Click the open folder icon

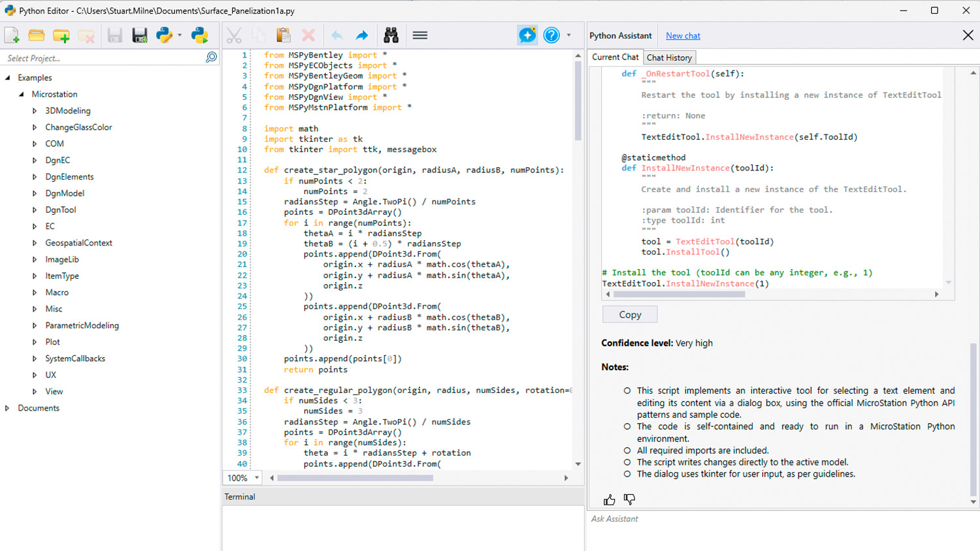click(37, 35)
